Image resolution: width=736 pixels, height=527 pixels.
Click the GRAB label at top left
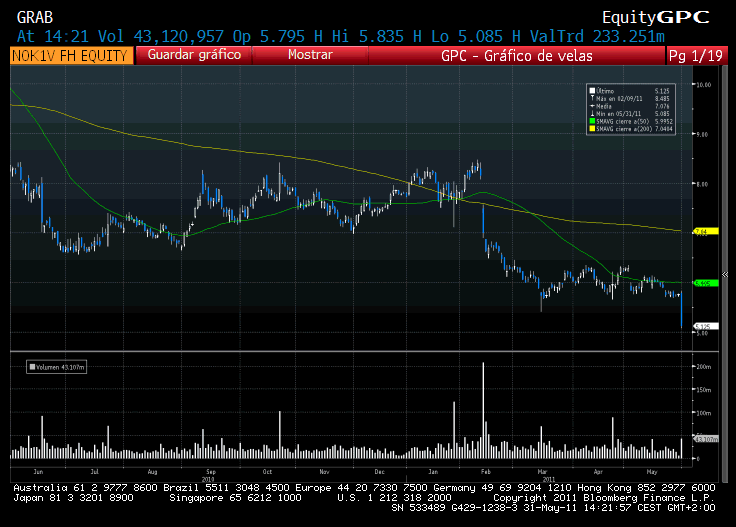[x=35, y=17]
